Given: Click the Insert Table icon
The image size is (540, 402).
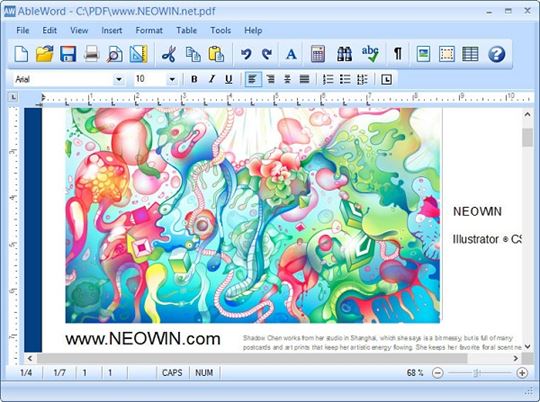Looking at the screenshot, I should [470, 54].
